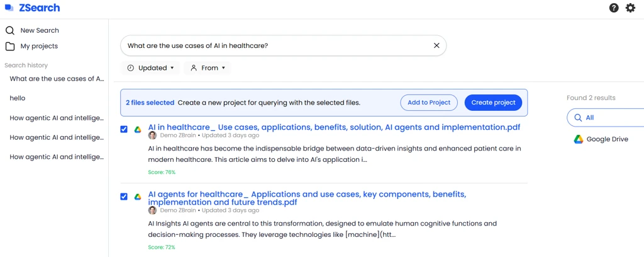The width and height of the screenshot is (644, 257).
Task: Expand the From filter dropdown
Action: click(x=208, y=68)
